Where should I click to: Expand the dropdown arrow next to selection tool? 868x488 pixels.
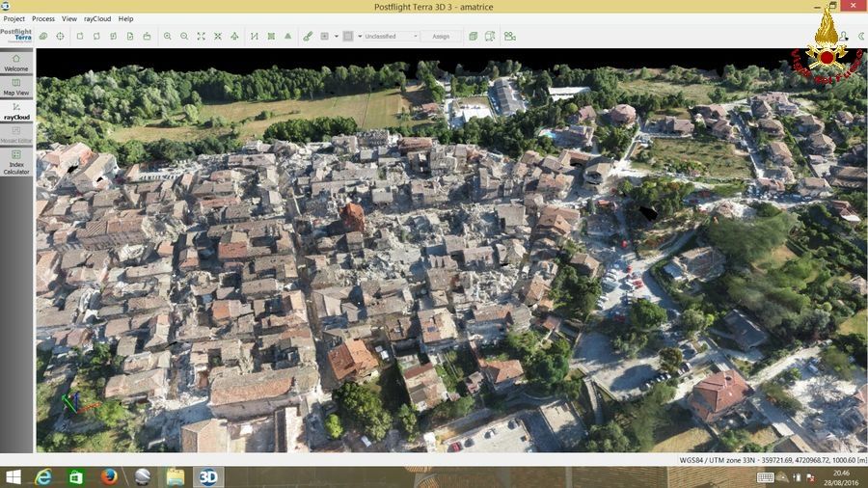[x=335, y=37]
